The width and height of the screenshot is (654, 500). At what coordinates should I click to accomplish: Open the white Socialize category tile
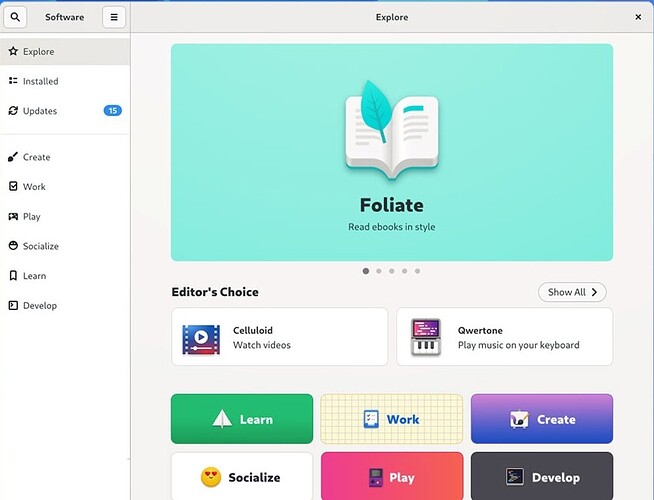click(242, 476)
